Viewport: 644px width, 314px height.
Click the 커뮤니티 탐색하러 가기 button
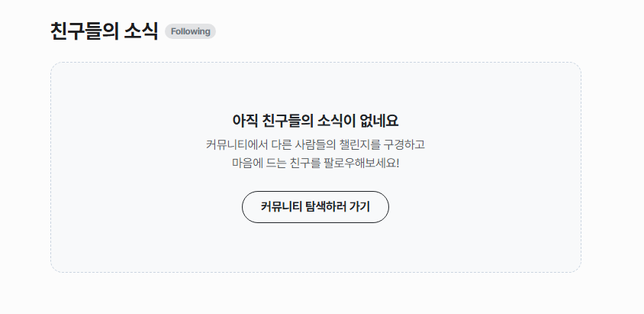315,207
